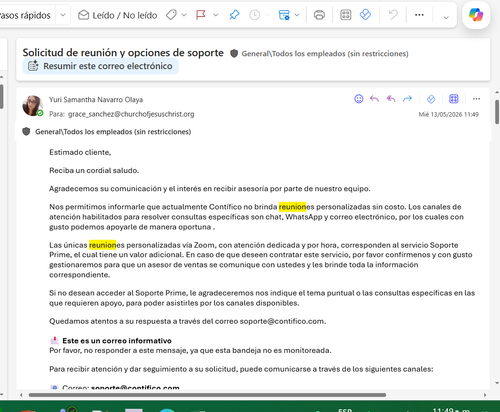Click the soporte@contifico.com address in body
Screen dimensions: 500x412
pos(282,321)
